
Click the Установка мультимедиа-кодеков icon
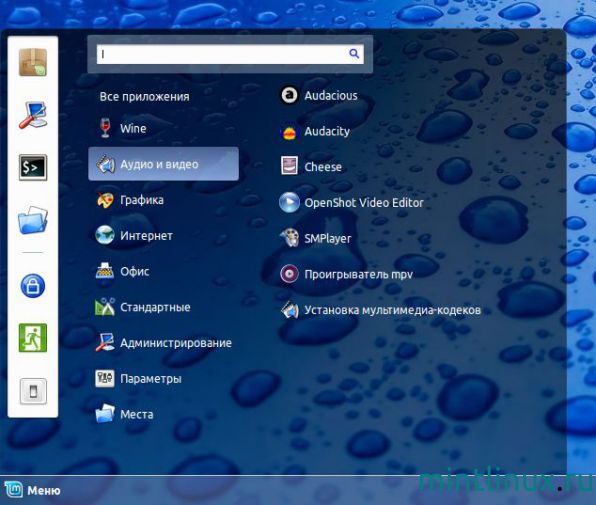[289, 309]
